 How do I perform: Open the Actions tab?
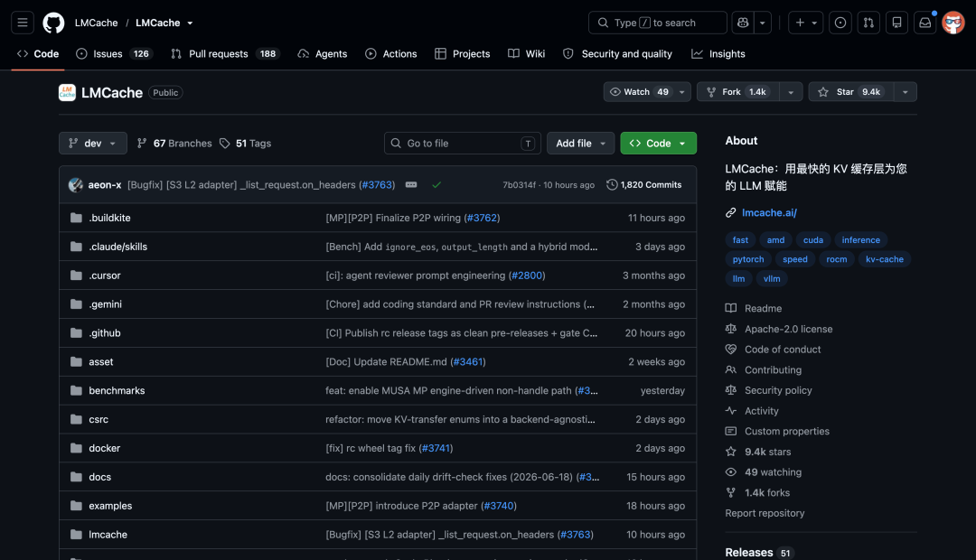pos(391,54)
